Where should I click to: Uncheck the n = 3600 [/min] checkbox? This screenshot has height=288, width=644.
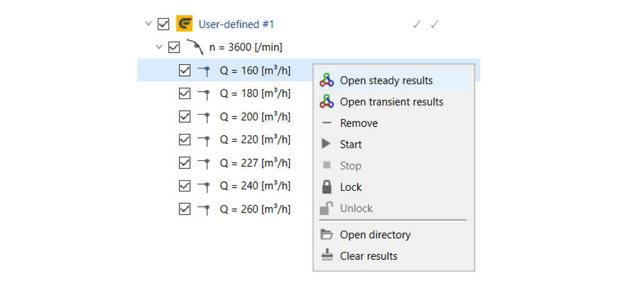174,47
